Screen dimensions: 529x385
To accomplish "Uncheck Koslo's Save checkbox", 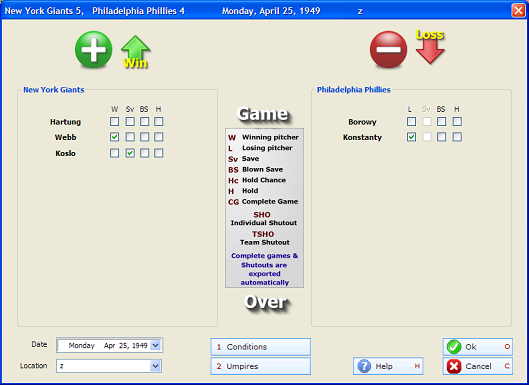I will click(130, 153).
